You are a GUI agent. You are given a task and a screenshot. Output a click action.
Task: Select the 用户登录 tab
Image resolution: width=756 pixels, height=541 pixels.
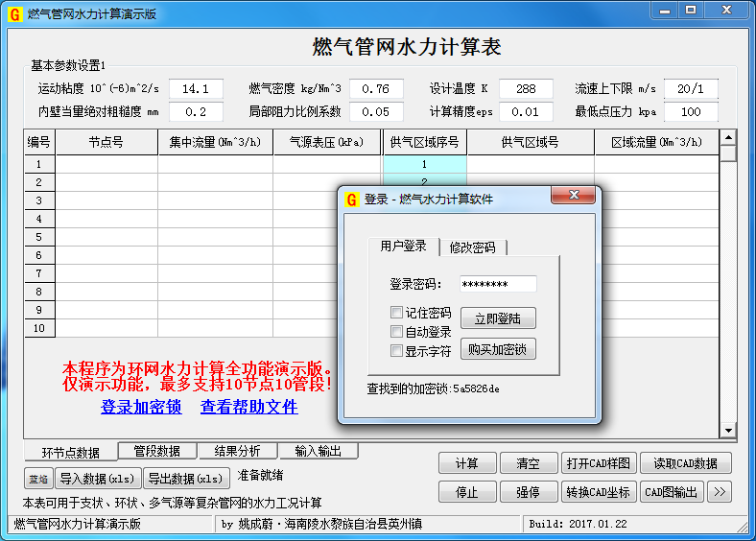click(403, 246)
